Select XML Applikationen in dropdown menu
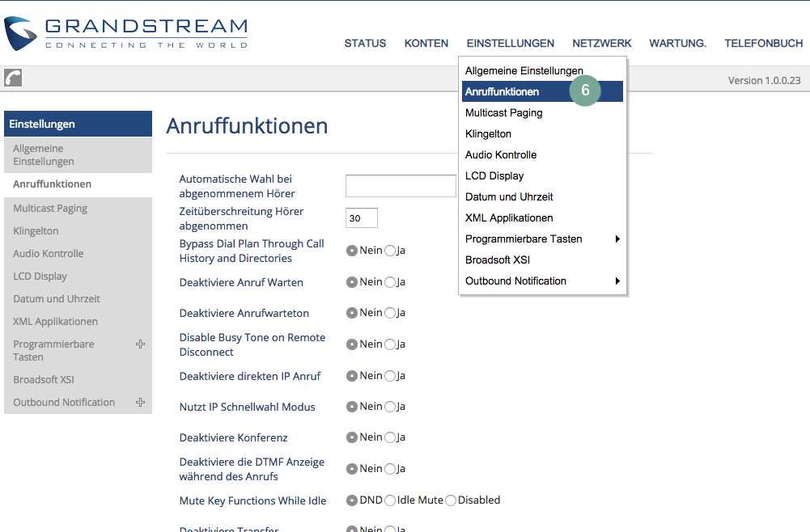Image resolution: width=810 pixels, height=532 pixels. (542, 217)
